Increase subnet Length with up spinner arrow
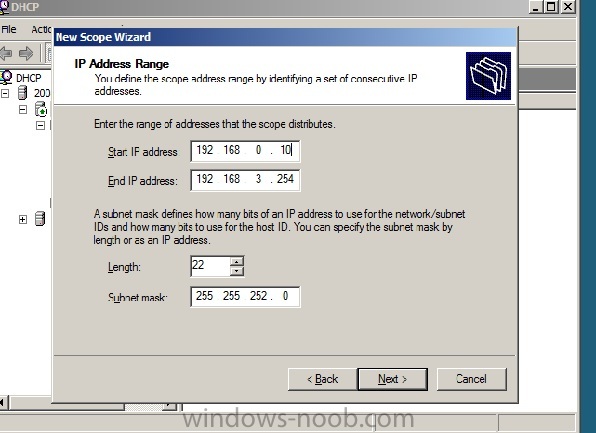The height and width of the screenshot is (433, 596). click(x=236, y=262)
